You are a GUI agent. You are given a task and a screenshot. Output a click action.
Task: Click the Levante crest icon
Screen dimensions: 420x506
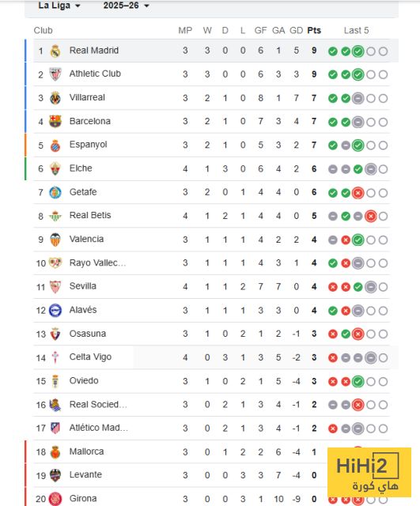tap(55, 475)
